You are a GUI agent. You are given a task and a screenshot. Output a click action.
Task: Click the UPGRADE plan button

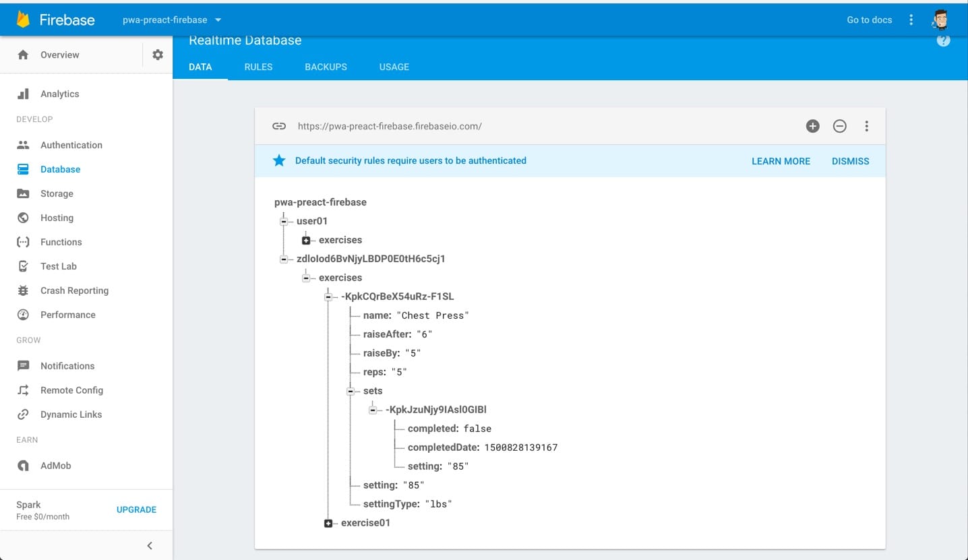tap(136, 509)
